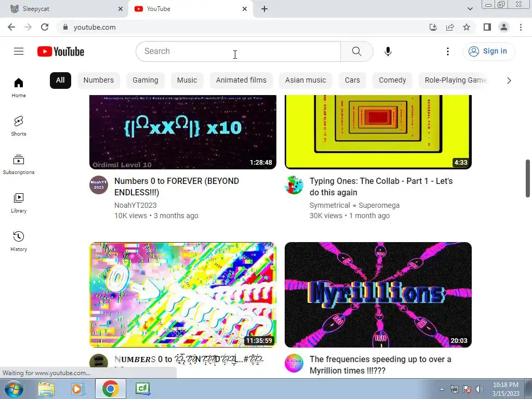The image size is (532, 399).
Task: Click the magnifier search button
Action: pos(356,51)
